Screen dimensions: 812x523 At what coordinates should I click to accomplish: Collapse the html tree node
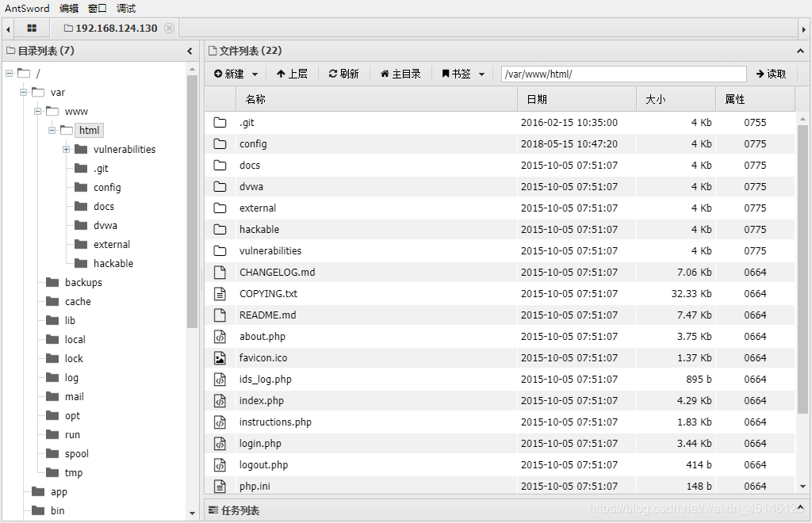(52, 131)
